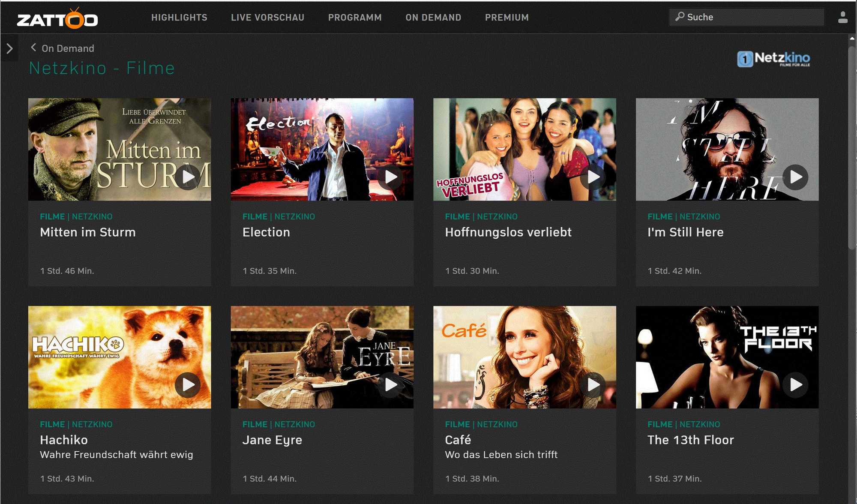The width and height of the screenshot is (857, 504).
Task: Click '1 Std. 38 Min.' duration
Action: 472,479
